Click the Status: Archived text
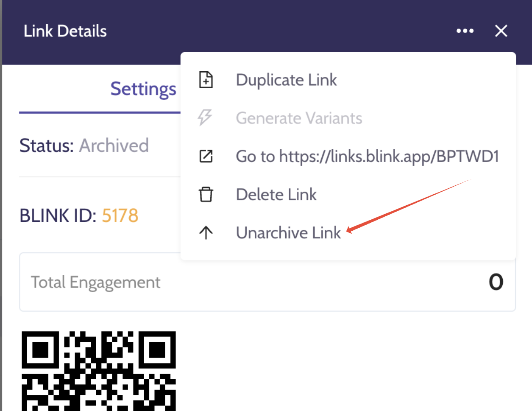The width and height of the screenshot is (532, 411). coord(84,145)
